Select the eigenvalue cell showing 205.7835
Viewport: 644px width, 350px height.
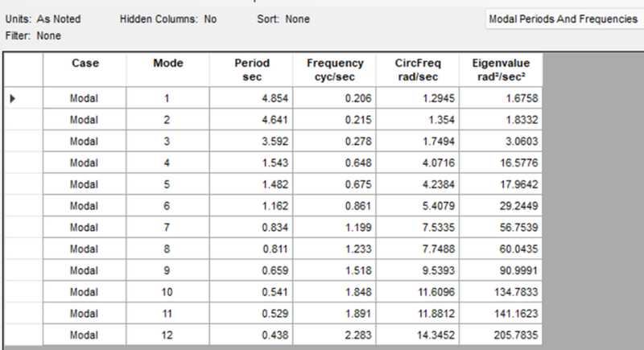point(501,335)
